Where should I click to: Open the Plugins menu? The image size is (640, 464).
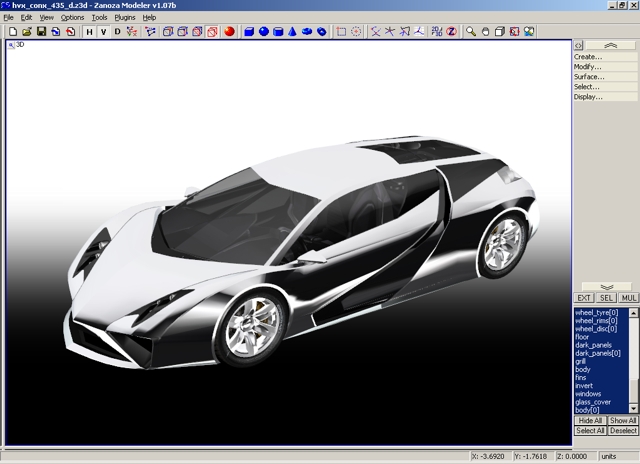125,18
